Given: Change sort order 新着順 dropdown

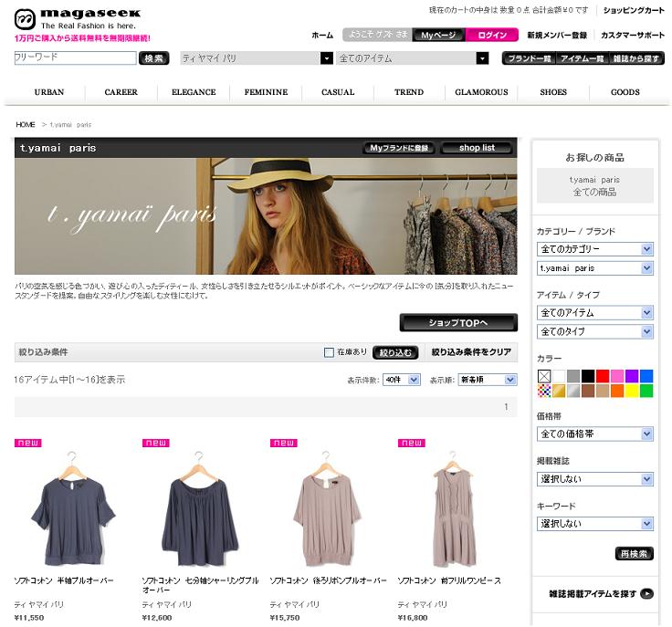Looking at the screenshot, I should pos(488,380).
